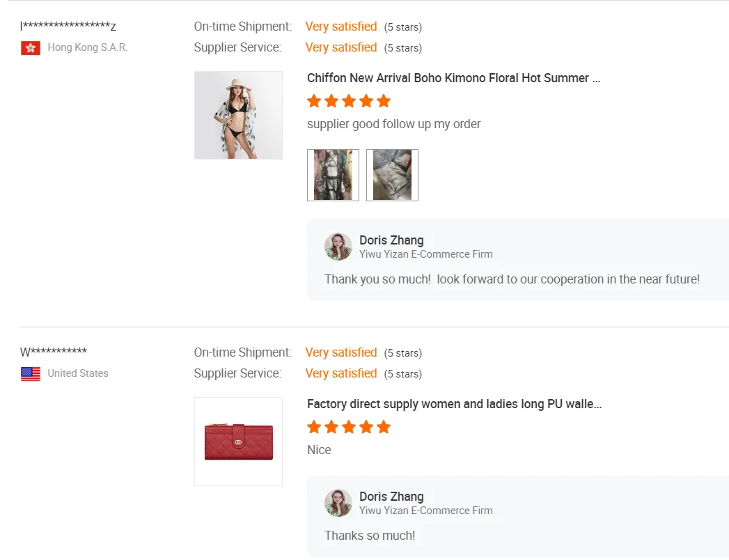View the second buyer-uploaded review photo
This screenshot has width=729, height=560.
coord(392,175)
